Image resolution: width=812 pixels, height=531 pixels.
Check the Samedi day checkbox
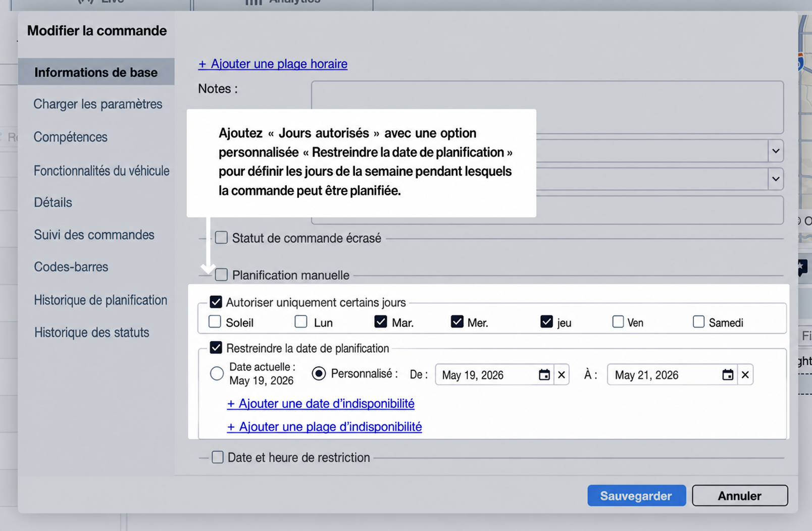698,322
